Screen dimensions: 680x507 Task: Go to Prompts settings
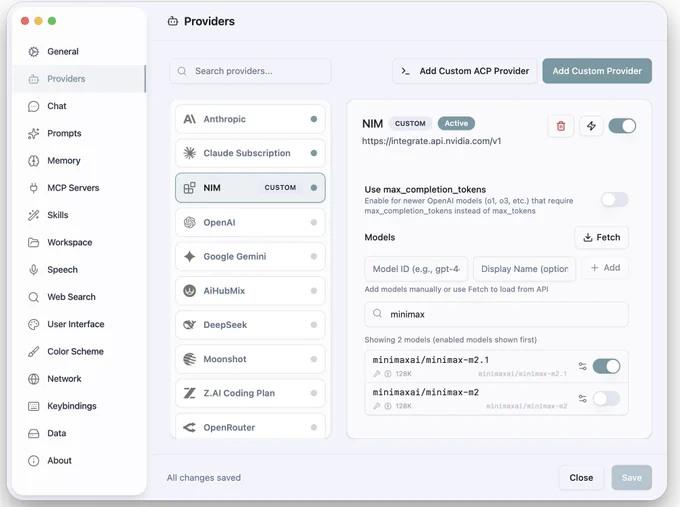click(x=79, y=134)
